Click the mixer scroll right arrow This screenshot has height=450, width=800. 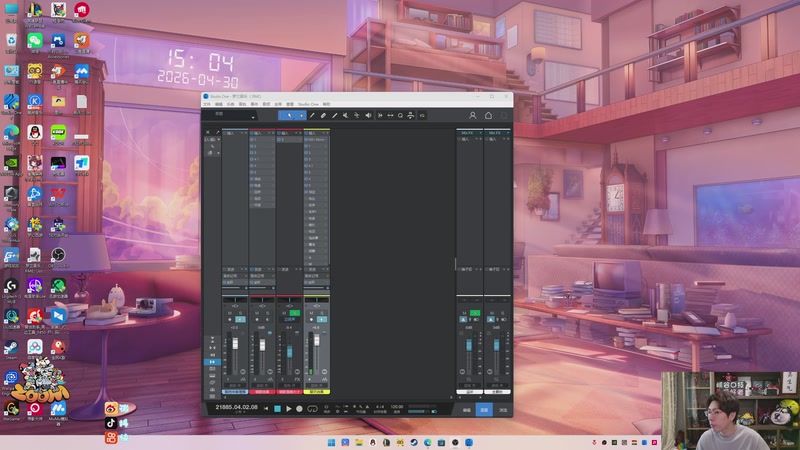click(x=451, y=397)
